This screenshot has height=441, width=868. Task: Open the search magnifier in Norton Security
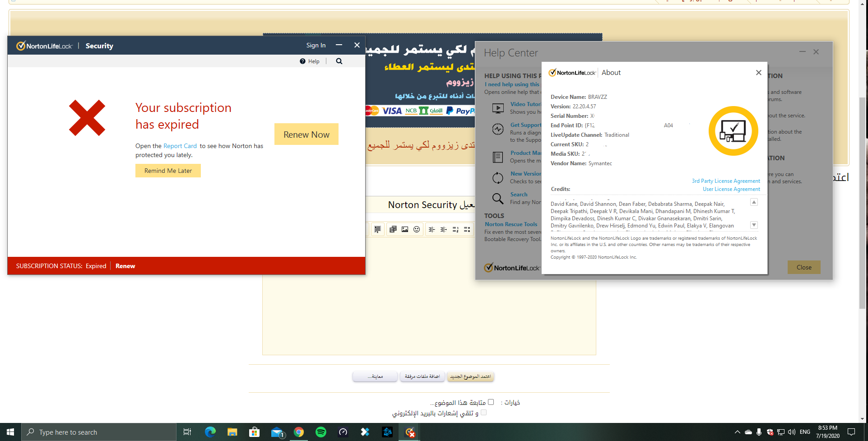(x=339, y=61)
